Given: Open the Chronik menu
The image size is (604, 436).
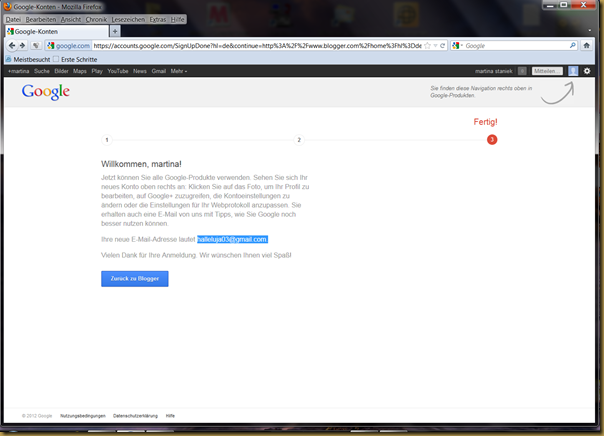Looking at the screenshot, I should 96,19.
